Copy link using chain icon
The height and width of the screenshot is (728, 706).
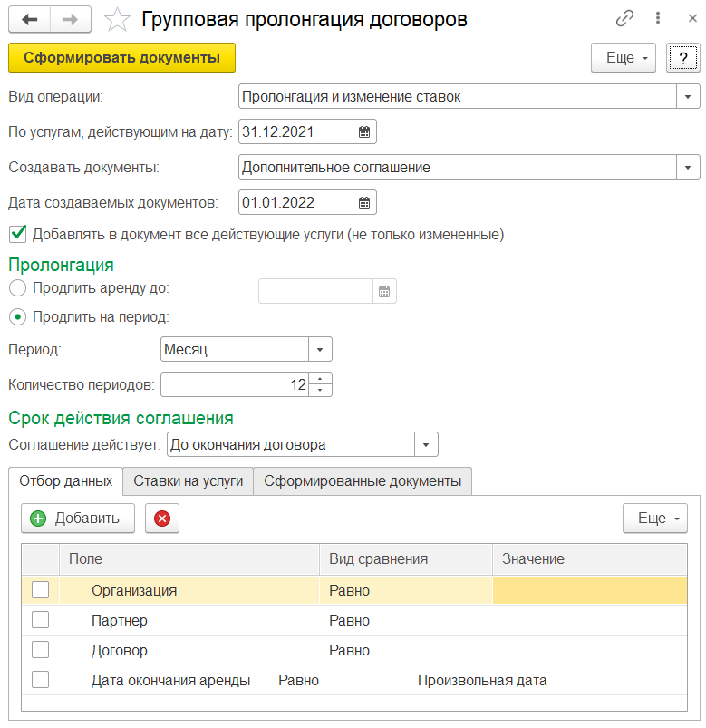coord(624,18)
